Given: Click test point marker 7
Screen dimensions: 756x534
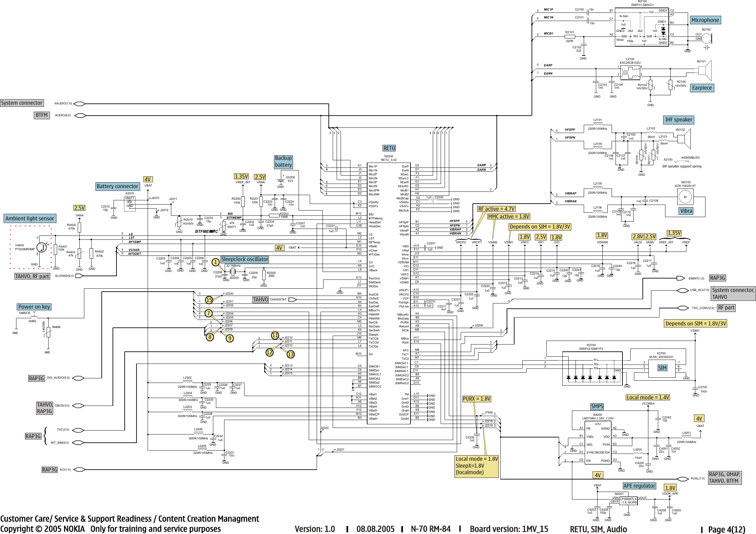Looking at the screenshot, I should tap(208, 313).
